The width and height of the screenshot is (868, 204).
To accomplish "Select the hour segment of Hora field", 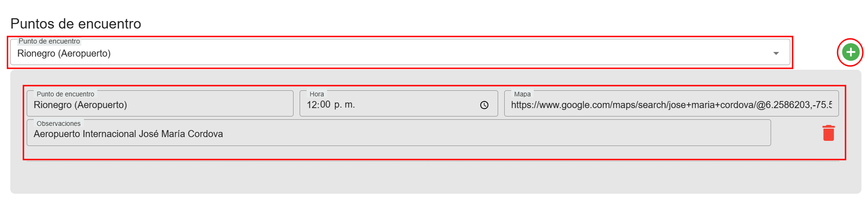I will [312, 105].
